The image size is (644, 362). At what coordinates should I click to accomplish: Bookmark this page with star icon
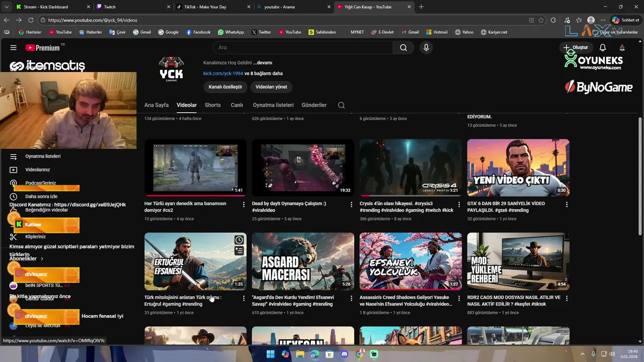click(x=541, y=20)
